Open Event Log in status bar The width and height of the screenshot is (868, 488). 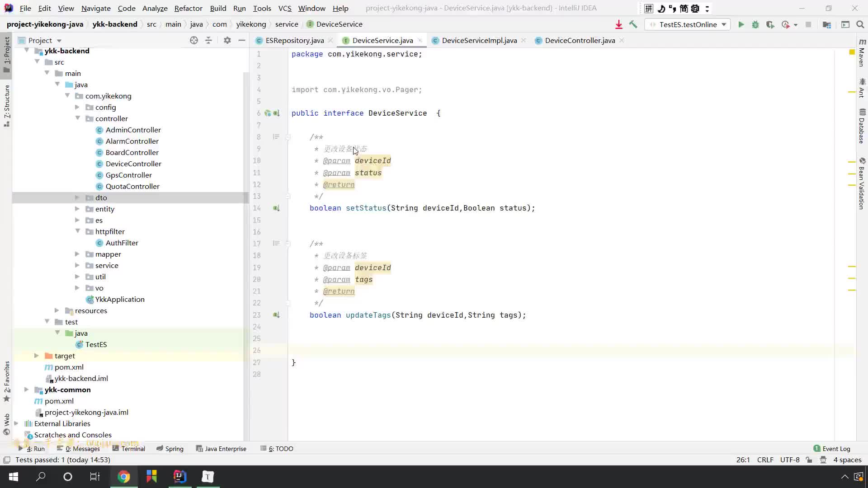tap(832, 449)
